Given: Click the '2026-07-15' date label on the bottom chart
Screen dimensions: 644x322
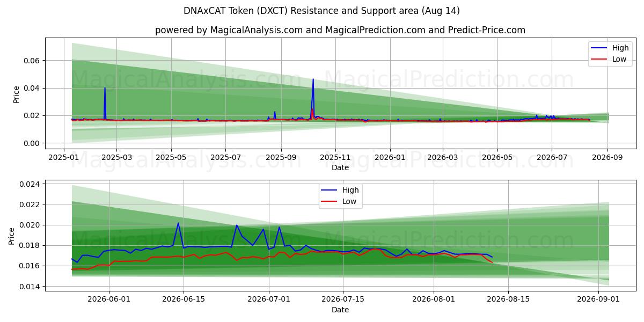Looking at the screenshot, I should point(342,299).
